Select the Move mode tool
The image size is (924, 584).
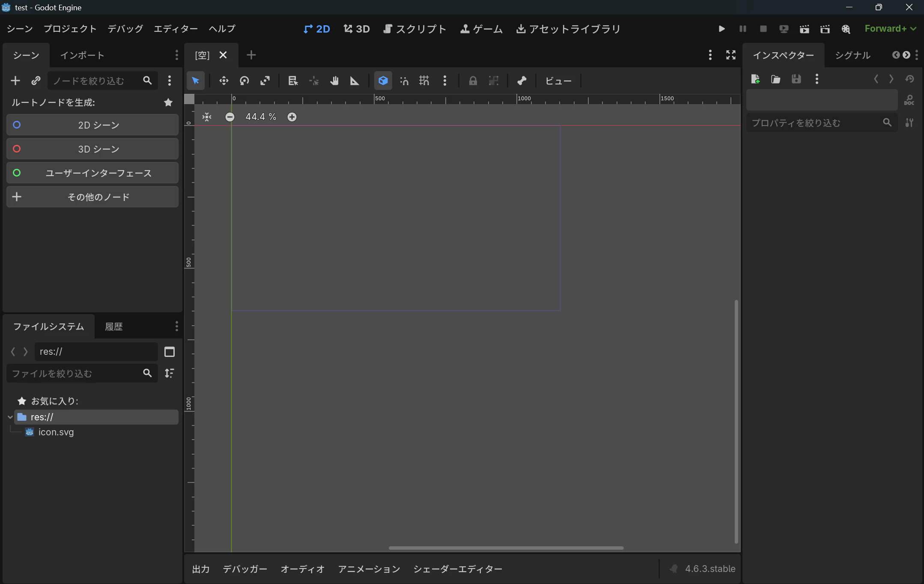(224, 81)
